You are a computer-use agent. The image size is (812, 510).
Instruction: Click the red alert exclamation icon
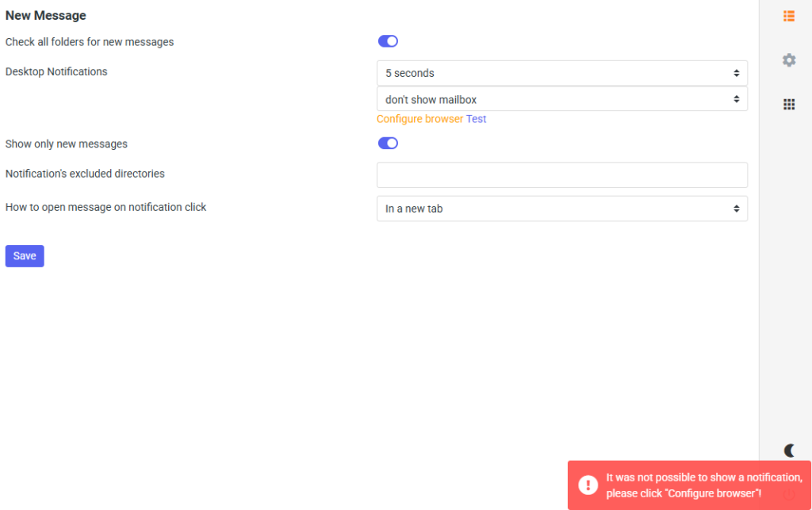[x=588, y=485]
